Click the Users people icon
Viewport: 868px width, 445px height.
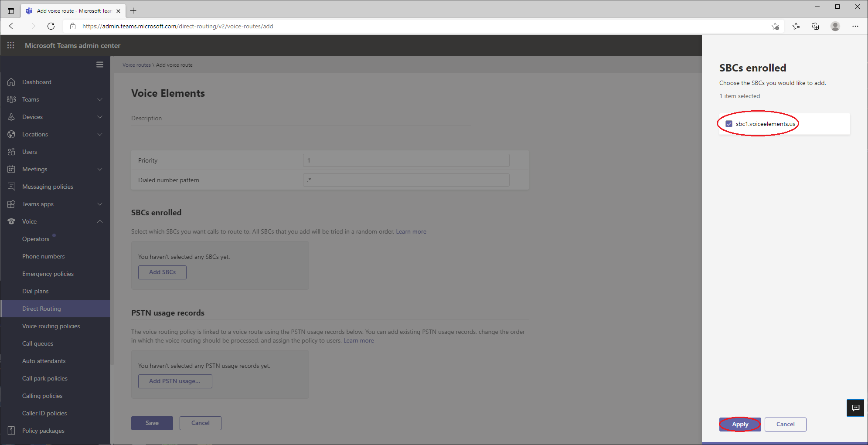coord(11,152)
